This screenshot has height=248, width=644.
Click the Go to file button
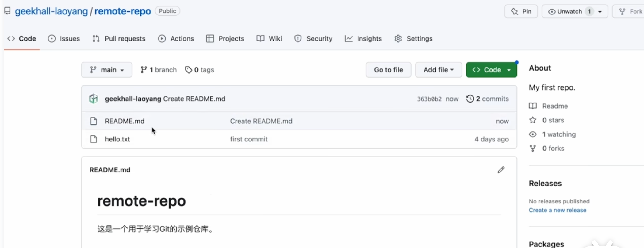pos(388,70)
